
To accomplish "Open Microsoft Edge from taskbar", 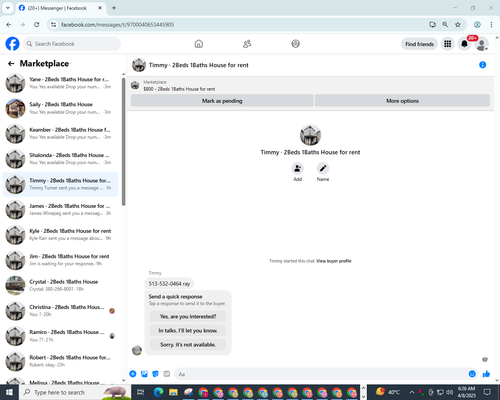I will point(158,392).
